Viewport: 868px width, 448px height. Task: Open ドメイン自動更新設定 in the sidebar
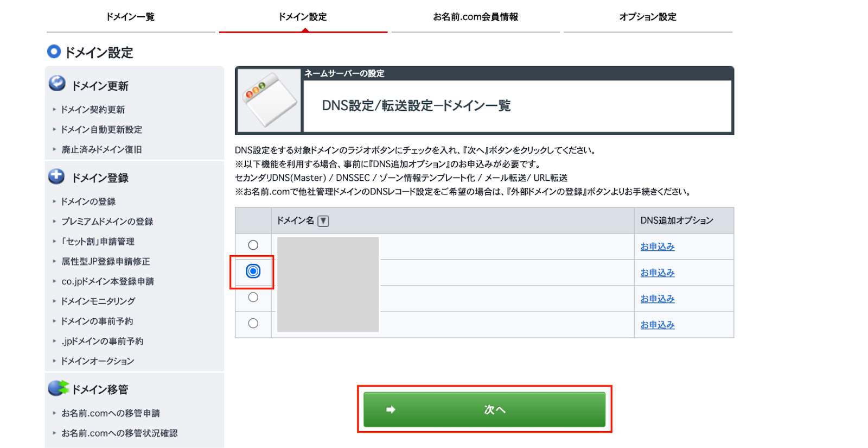point(101,130)
